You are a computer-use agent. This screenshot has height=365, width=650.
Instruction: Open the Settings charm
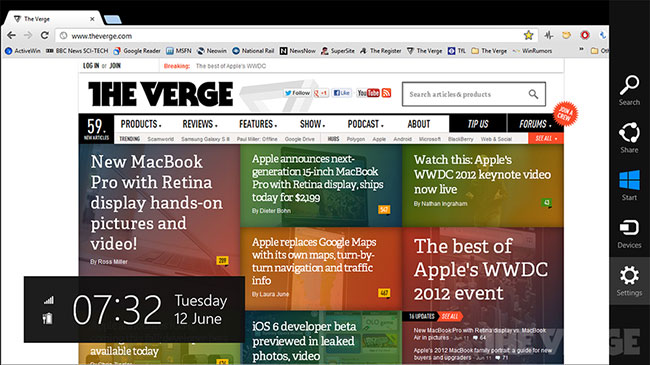point(629,281)
